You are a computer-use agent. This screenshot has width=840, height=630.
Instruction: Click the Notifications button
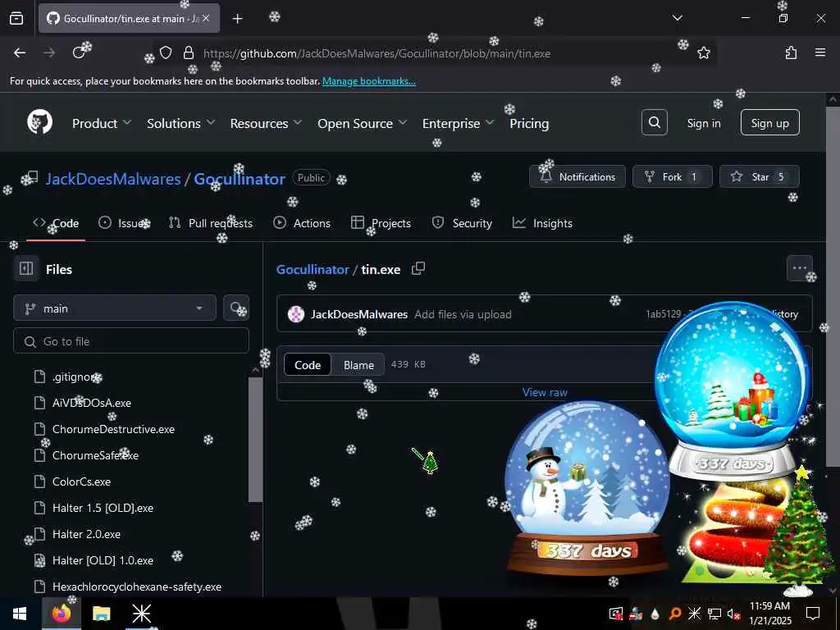point(577,176)
